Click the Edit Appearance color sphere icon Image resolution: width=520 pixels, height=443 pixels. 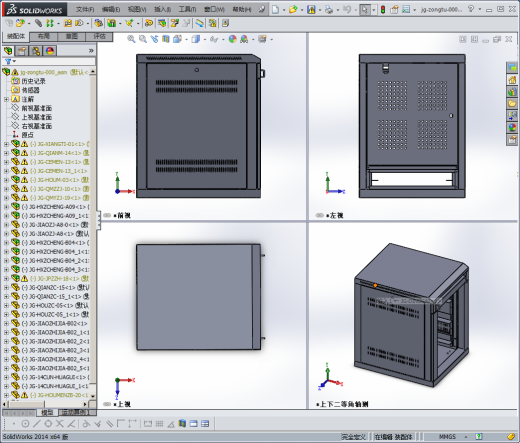pos(233,39)
